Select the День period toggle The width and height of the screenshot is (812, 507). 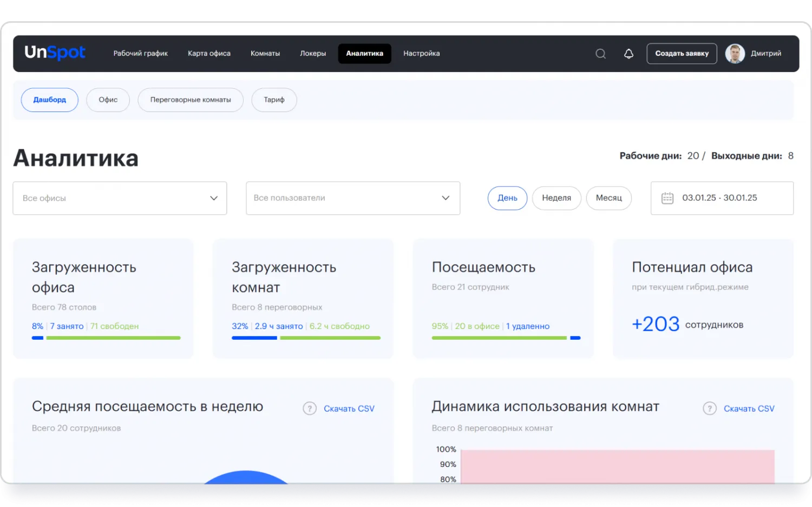coord(507,198)
